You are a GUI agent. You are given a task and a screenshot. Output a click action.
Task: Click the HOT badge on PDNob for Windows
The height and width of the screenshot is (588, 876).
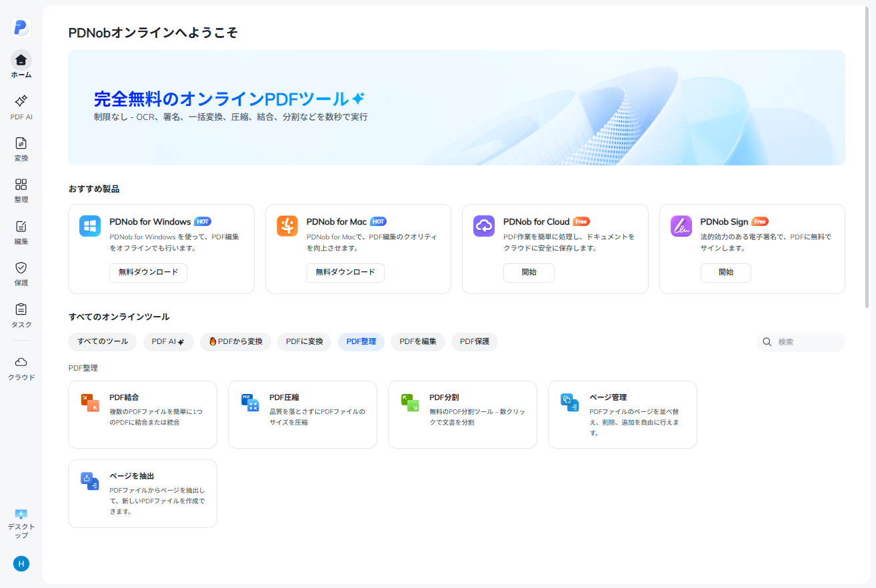(203, 221)
